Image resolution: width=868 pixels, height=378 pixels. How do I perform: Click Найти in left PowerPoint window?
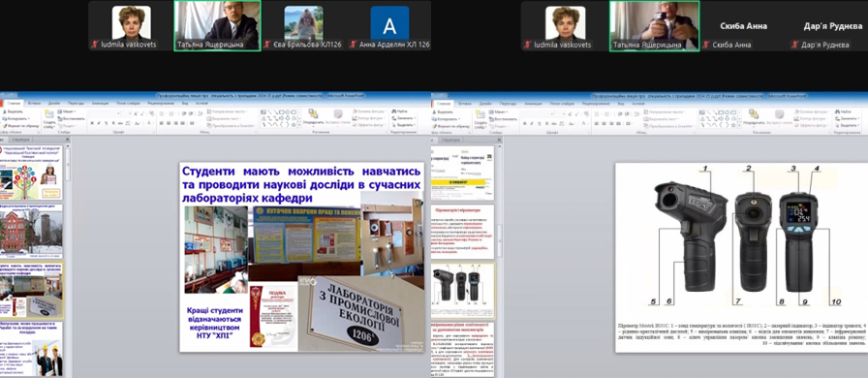[399, 111]
